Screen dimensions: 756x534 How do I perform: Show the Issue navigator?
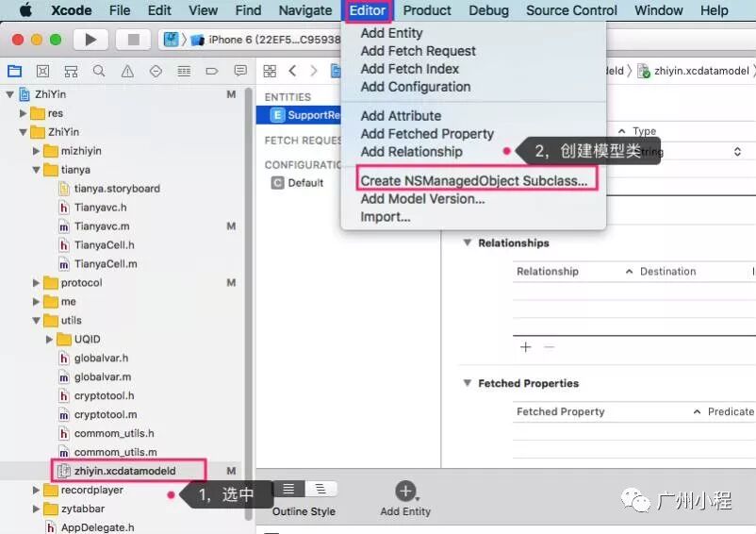(x=127, y=72)
